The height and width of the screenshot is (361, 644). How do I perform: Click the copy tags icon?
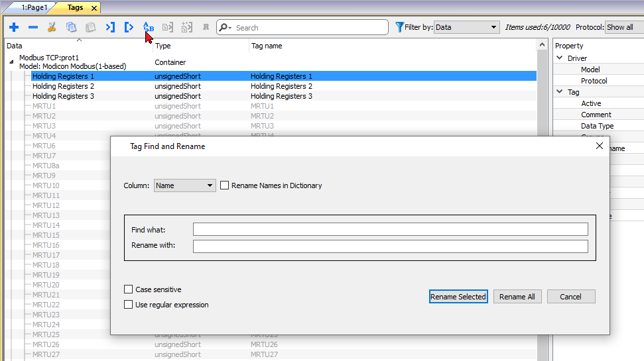pyautogui.click(x=71, y=27)
